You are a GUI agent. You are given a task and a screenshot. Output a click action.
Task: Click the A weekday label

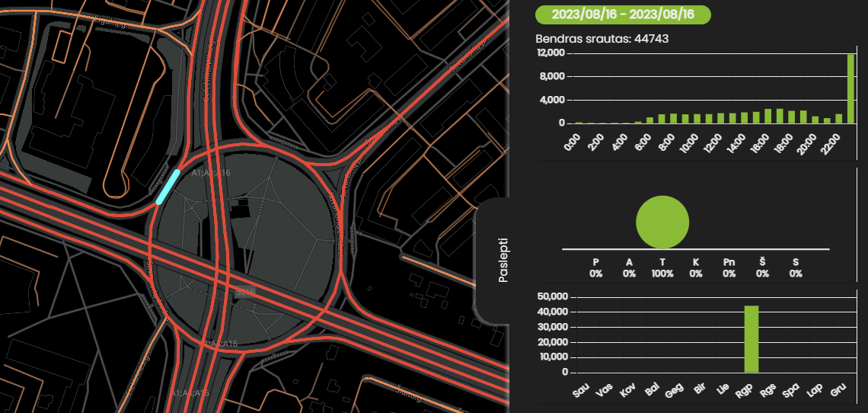tap(629, 262)
